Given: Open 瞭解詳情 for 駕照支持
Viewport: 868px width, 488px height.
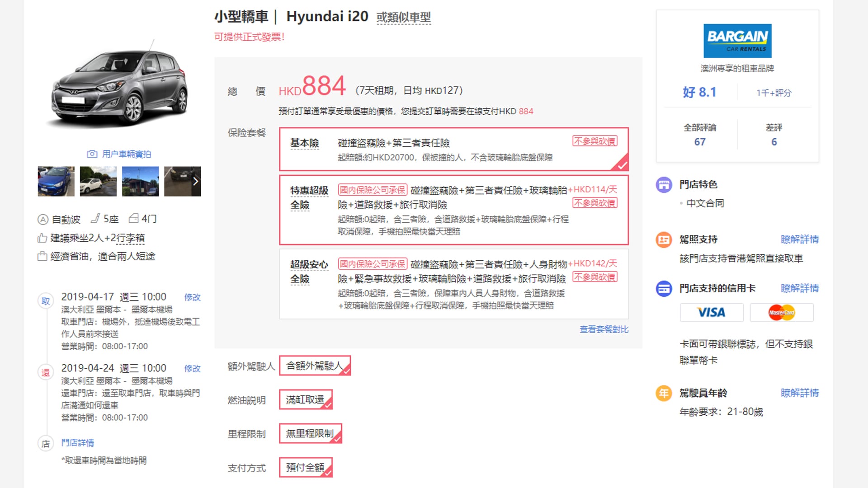Looking at the screenshot, I should point(799,239).
